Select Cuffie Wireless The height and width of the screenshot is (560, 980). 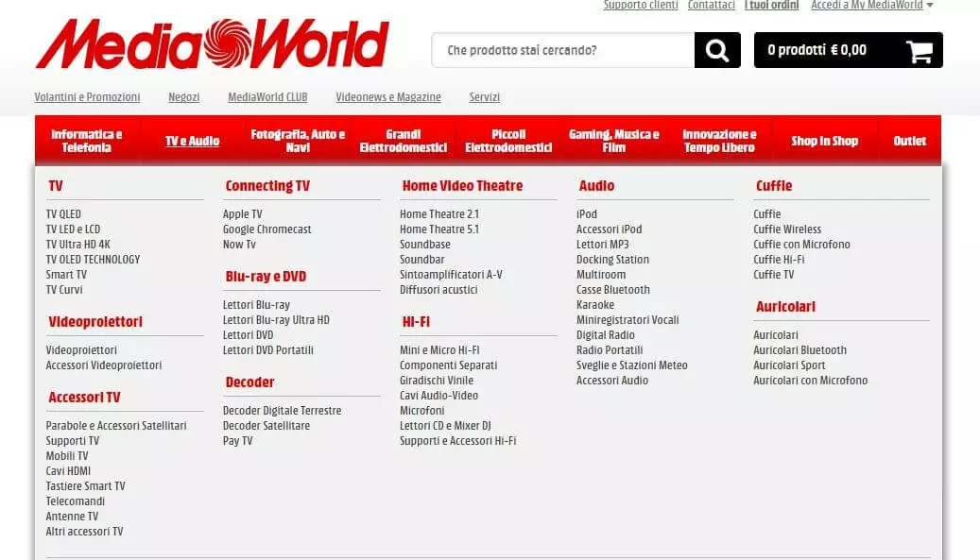[x=787, y=229]
